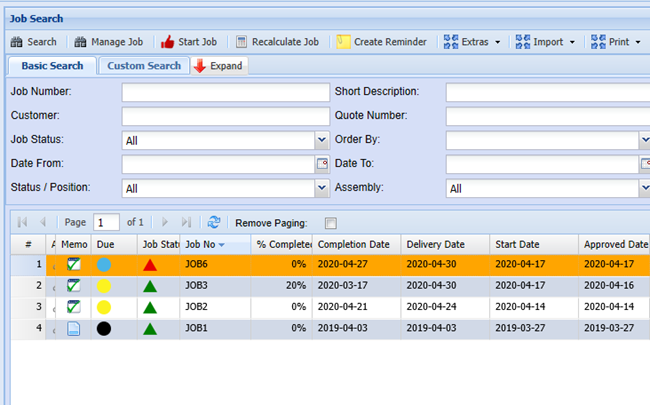Select the Basic Search tab

tap(52, 66)
